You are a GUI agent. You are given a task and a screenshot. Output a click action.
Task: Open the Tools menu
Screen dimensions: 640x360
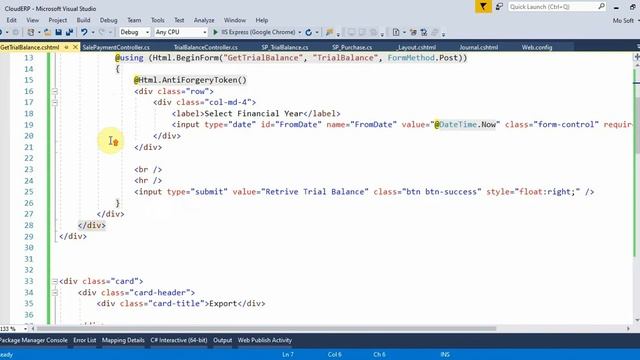(x=158, y=20)
